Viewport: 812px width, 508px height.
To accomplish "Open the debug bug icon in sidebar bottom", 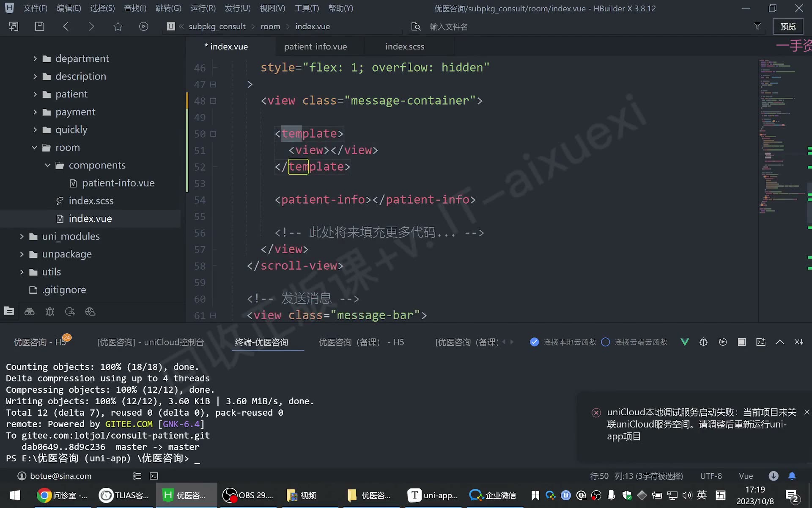I will click(x=50, y=312).
